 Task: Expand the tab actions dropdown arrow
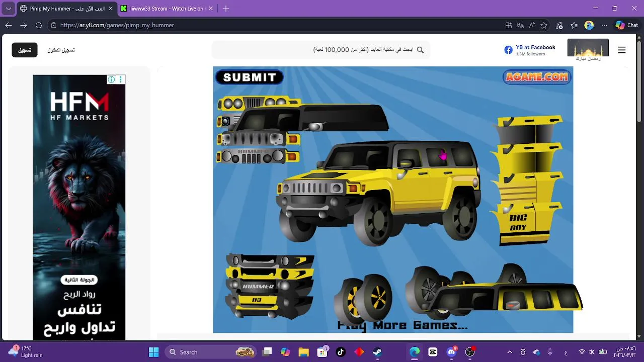(x=9, y=9)
